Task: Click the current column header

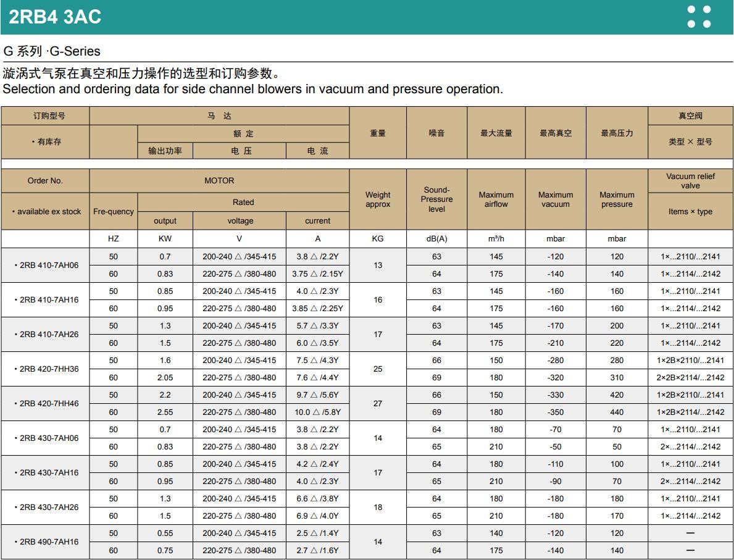Action: coord(318,220)
